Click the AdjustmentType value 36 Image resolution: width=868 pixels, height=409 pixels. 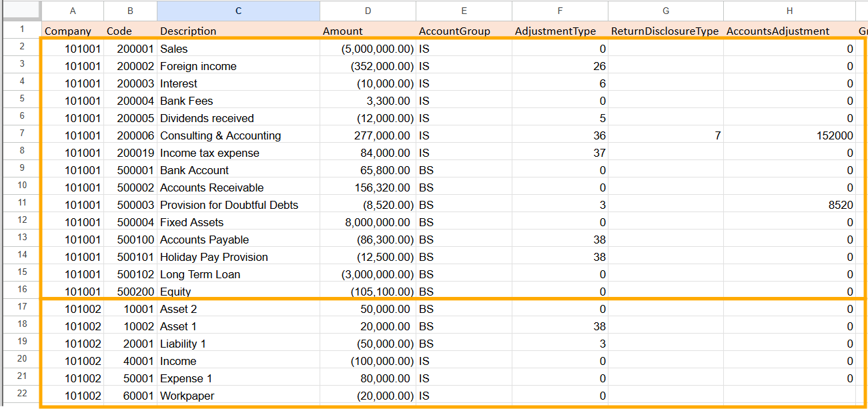tap(560, 135)
